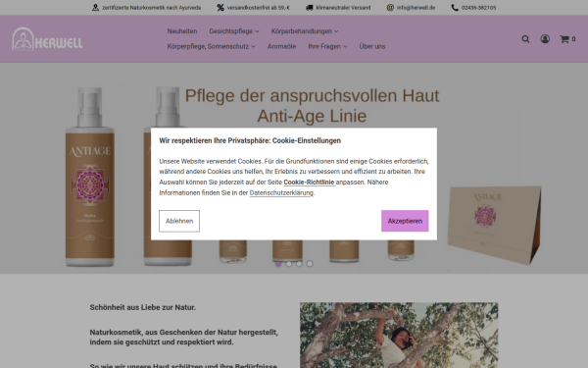Click the cookie dialog heading 'Wir respektieren Ihre Privatsphäre'
The width and height of the screenshot is (588, 368).
click(250, 140)
